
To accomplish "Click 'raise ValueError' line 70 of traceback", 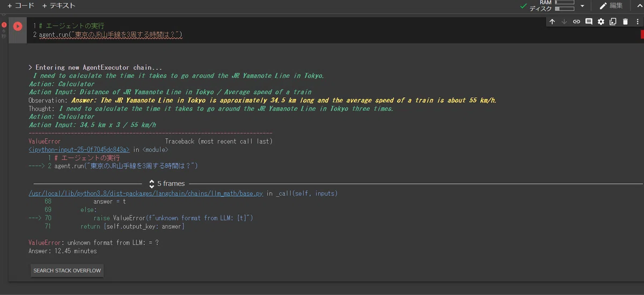I will (x=173, y=218).
